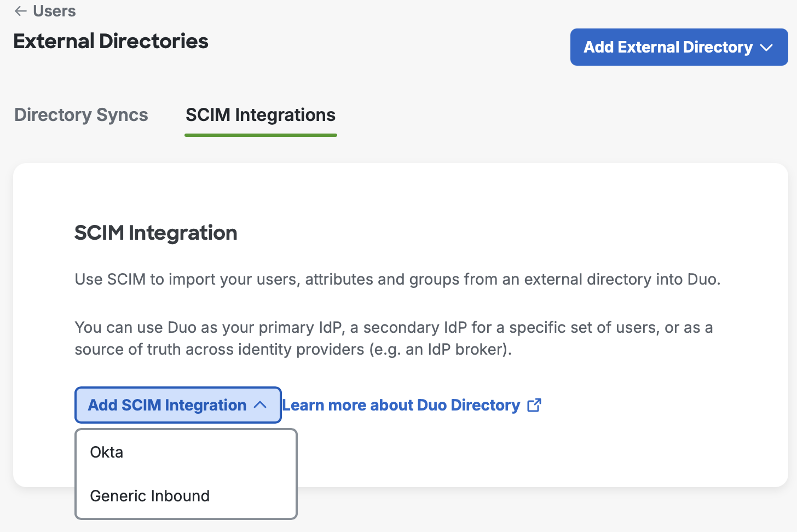Select the SCIM Integrations tab
This screenshot has width=797, height=532.
[x=261, y=115]
